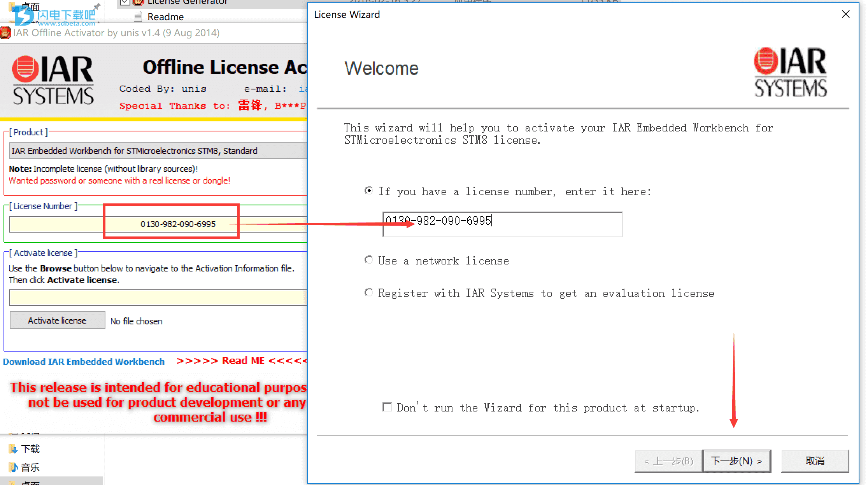Click the Offline Activator title bar icon
Screen dimensions: 868x485
point(5,33)
